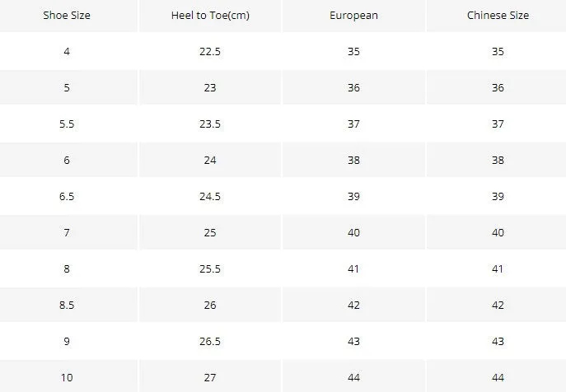The image size is (566, 392).
Task: Select Chinese Size 39 cell
Action: click(x=498, y=196)
